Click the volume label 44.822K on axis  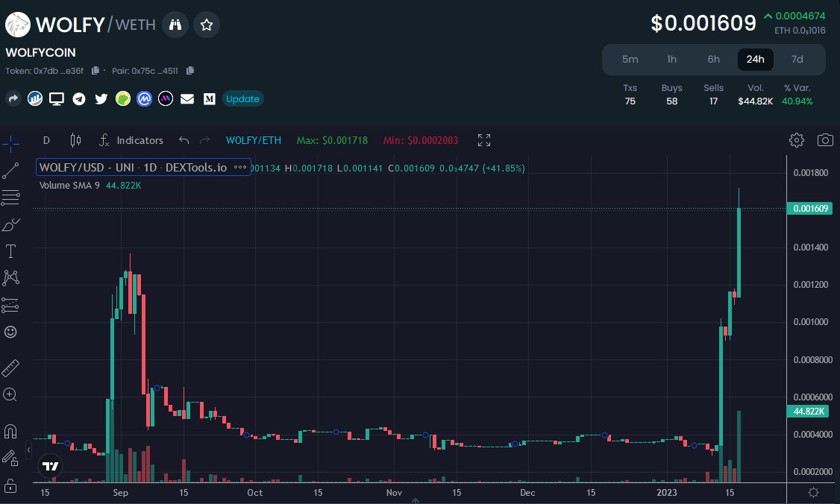pos(808,412)
